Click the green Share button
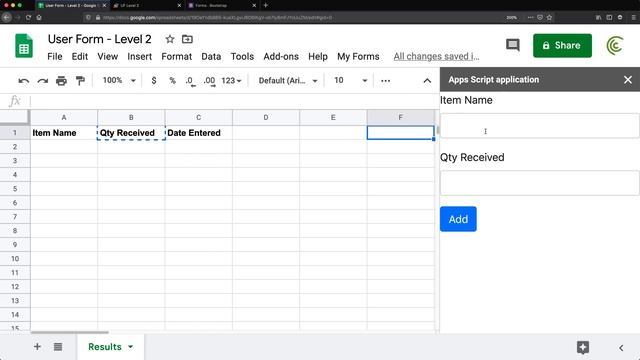Screen dimensions: 640x360 [562, 45]
